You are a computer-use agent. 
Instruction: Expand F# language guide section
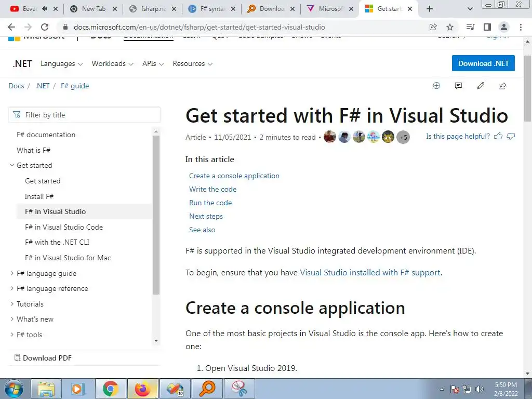12,273
